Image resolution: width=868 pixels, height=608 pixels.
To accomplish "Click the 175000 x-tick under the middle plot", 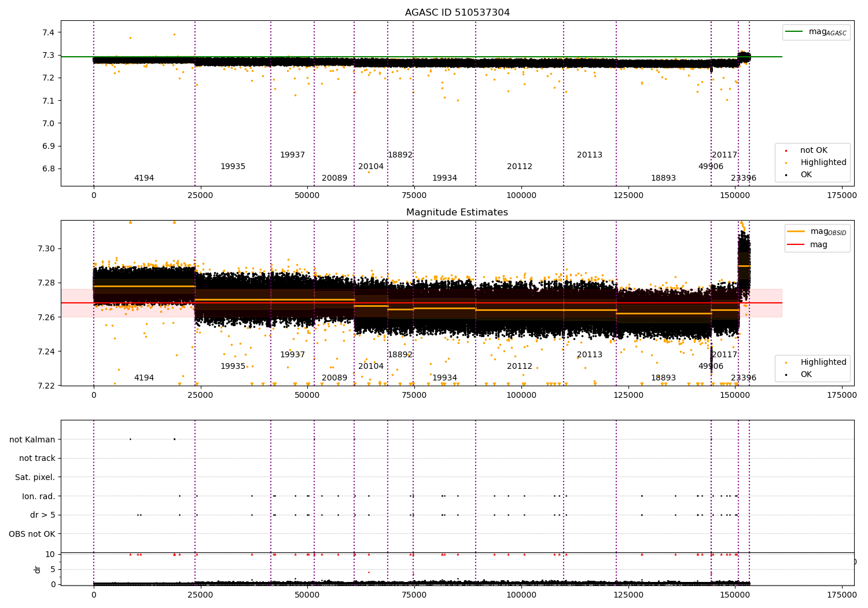I will pos(842,395).
